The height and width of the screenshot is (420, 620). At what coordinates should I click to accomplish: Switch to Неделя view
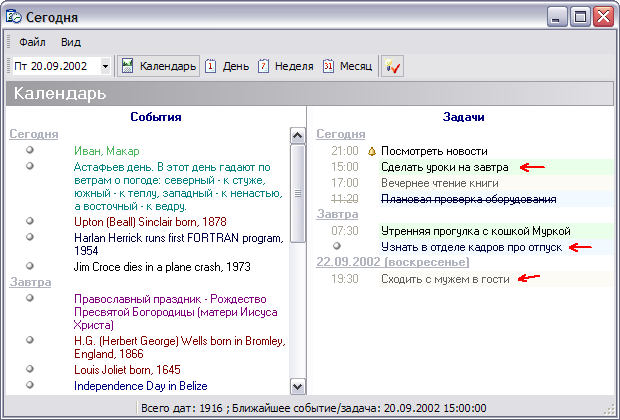click(x=285, y=66)
